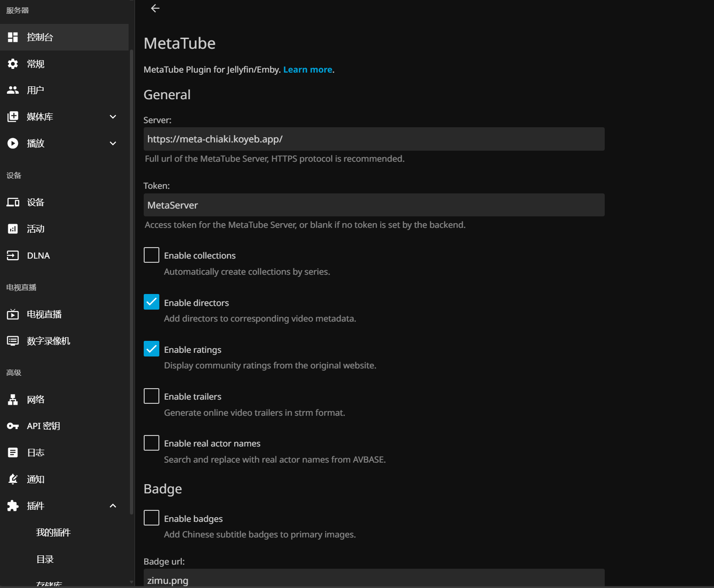The image size is (714, 588).
Task: Open 网络 menu item text
Action: (x=36, y=400)
